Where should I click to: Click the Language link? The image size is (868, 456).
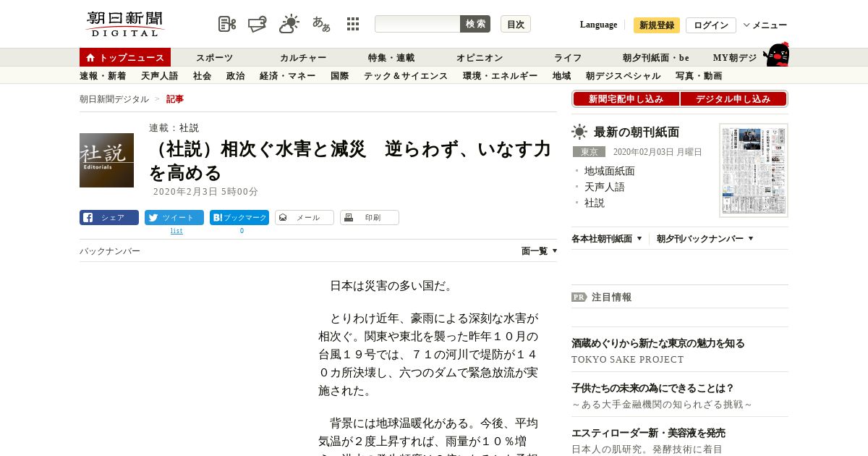click(598, 25)
